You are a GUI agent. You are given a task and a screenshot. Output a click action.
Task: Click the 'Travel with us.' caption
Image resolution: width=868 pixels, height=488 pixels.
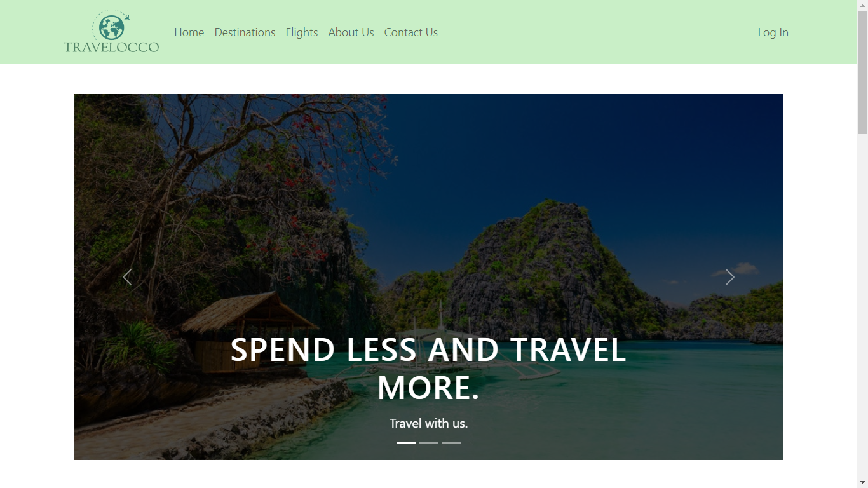[429, 423]
